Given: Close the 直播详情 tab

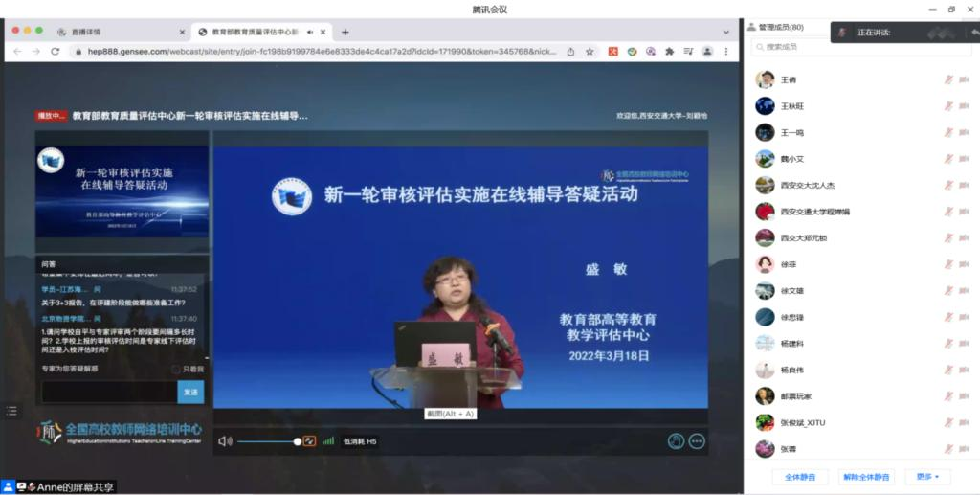Looking at the screenshot, I should (x=182, y=32).
